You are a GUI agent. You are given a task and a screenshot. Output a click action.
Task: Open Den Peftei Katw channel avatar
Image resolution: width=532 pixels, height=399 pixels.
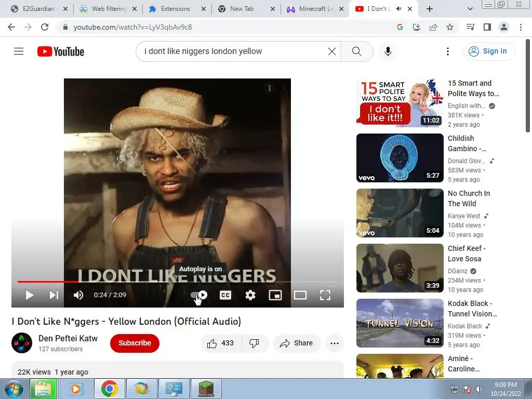(22, 343)
